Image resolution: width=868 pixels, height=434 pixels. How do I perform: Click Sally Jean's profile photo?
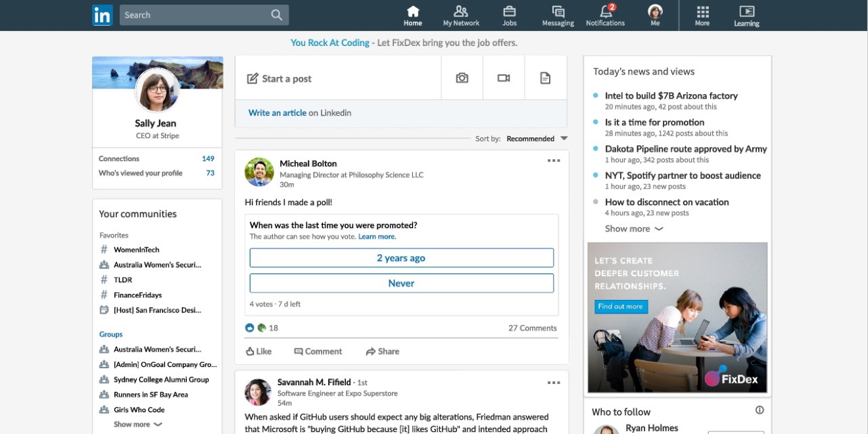[157, 90]
